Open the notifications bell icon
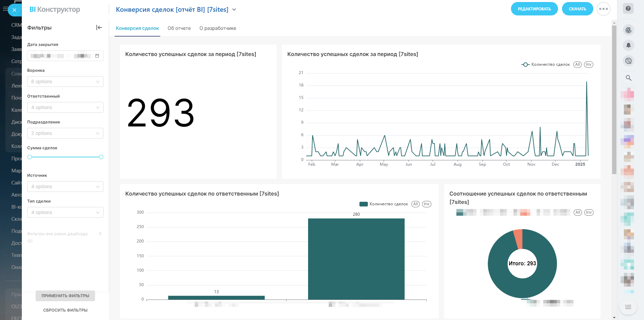The height and width of the screenshot is (320, 644). pyautogui.click(x=629, y=45)
